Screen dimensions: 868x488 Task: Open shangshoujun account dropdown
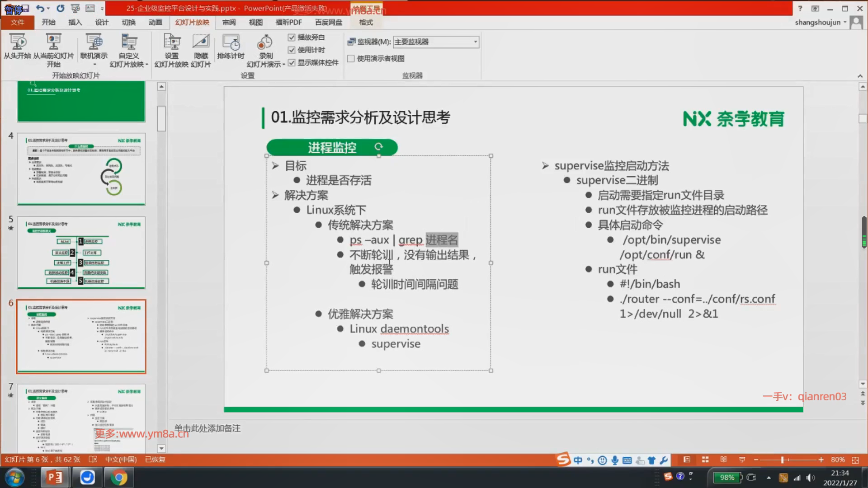coord(844,22)
